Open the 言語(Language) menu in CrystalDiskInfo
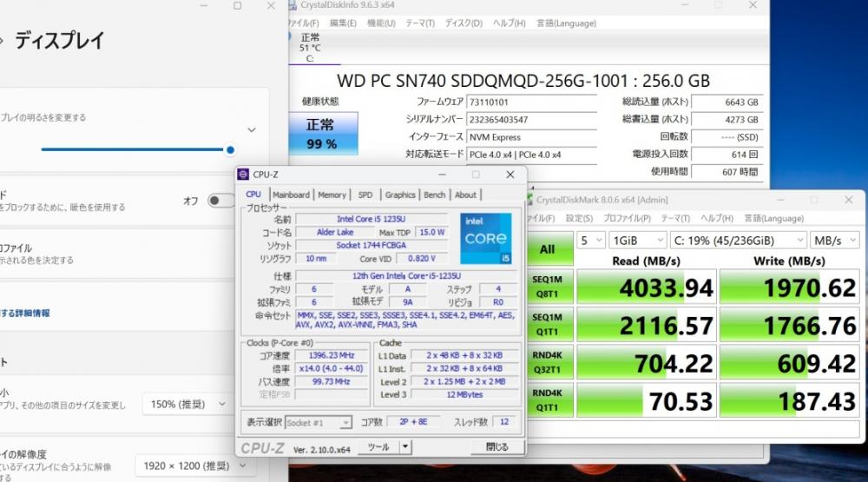Viewport: 868px width, 482px height. click(x=566, y=23)
